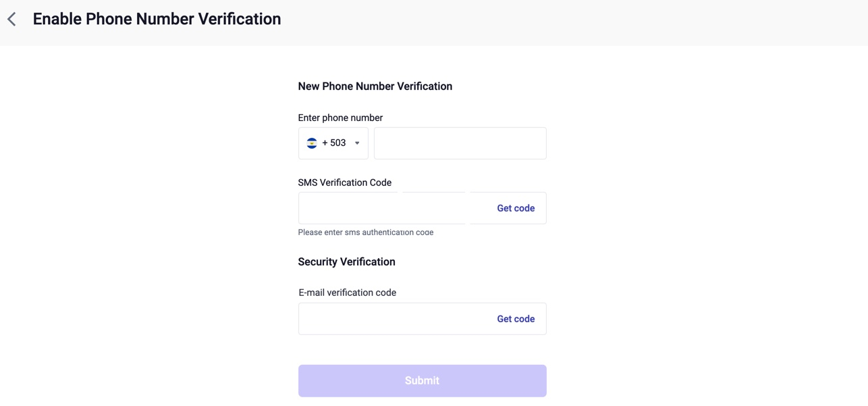868x406 pixels.
Task: Open the country code selector box
Action: click(333, 143)
